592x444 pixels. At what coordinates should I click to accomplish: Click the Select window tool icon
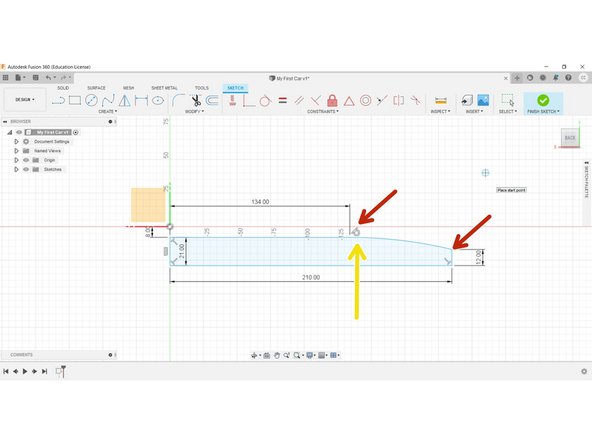coord(508,100)
